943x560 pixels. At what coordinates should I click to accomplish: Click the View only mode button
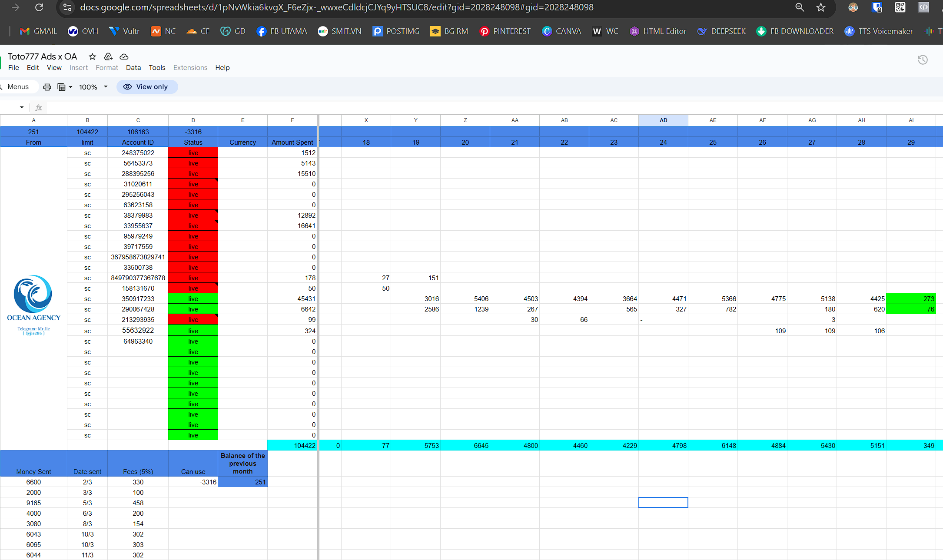tap(147, 87)
